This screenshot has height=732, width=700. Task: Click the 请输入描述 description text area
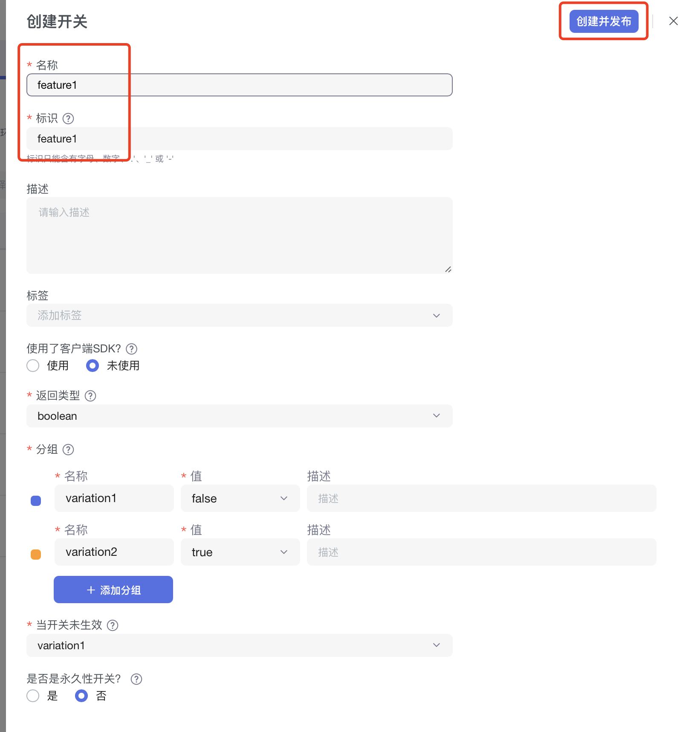point(239,235)
